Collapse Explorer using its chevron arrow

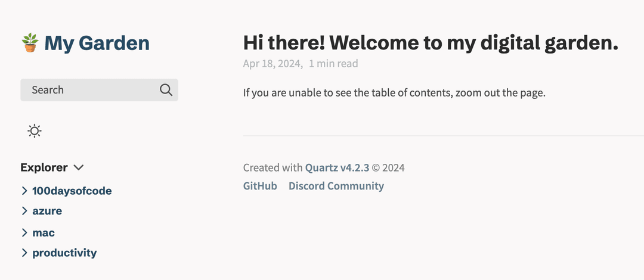(x=78, y=167)
